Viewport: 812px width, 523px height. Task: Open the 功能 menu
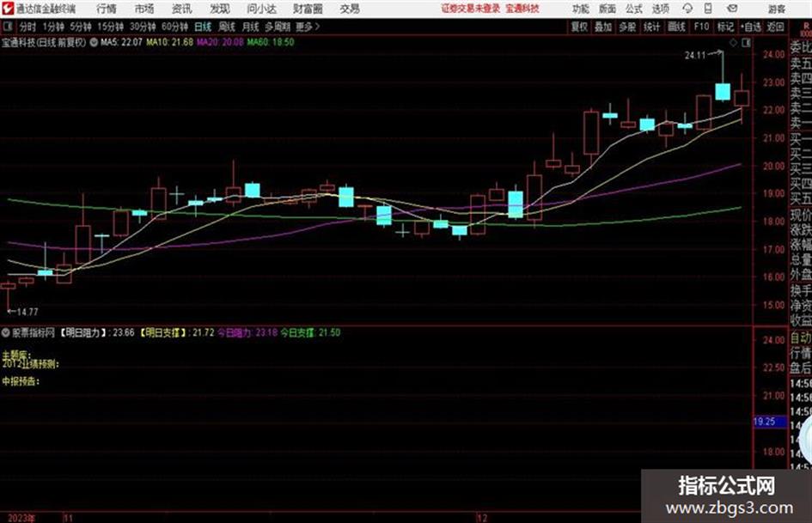581,9
